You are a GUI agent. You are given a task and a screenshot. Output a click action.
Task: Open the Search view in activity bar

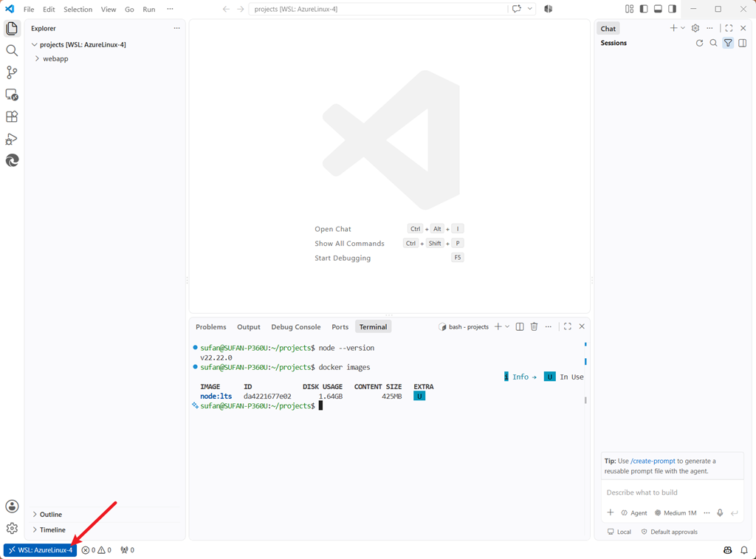tap(12, 51)
